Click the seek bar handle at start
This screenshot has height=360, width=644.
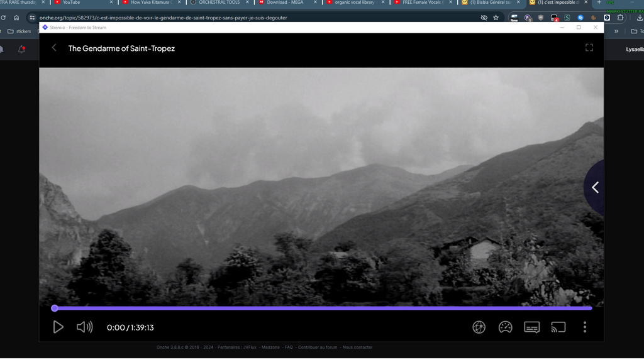tap(55, 308)
